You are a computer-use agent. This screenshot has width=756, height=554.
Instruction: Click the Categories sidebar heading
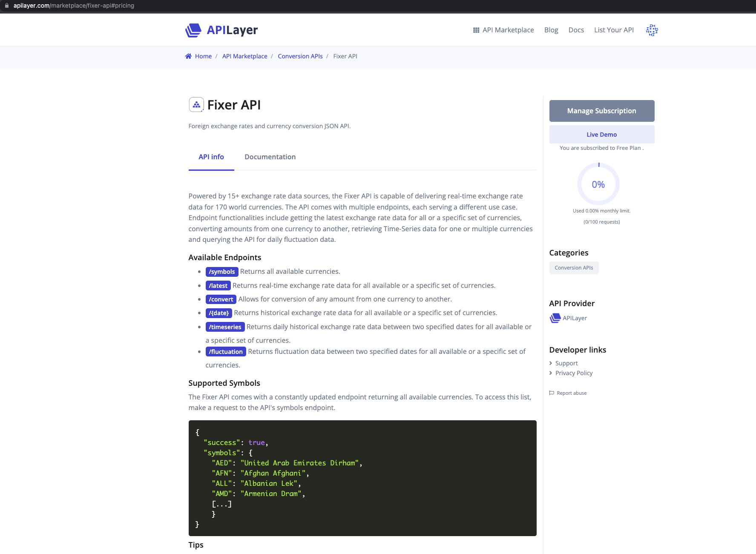point(569,253)
